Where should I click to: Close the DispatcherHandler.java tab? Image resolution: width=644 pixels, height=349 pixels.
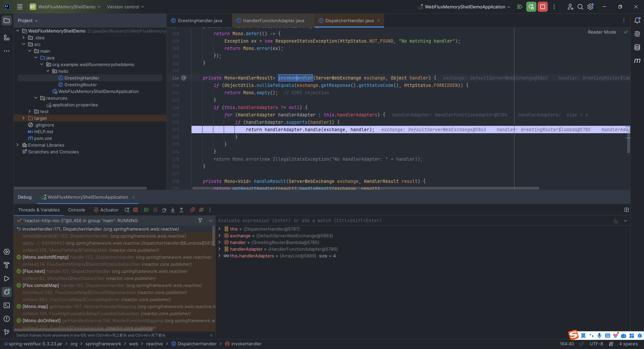pos(379,20)
